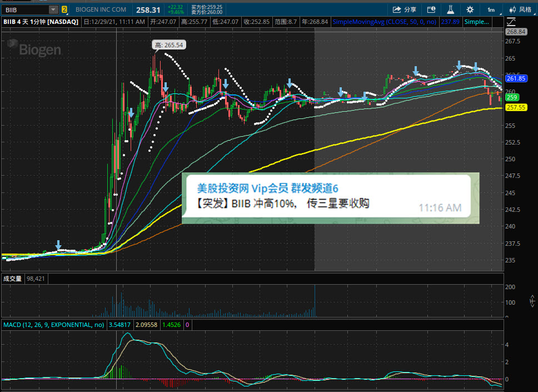Click the blue 261.85 price bubble
This screenshot has height=392, width=538.
[516, 78]
